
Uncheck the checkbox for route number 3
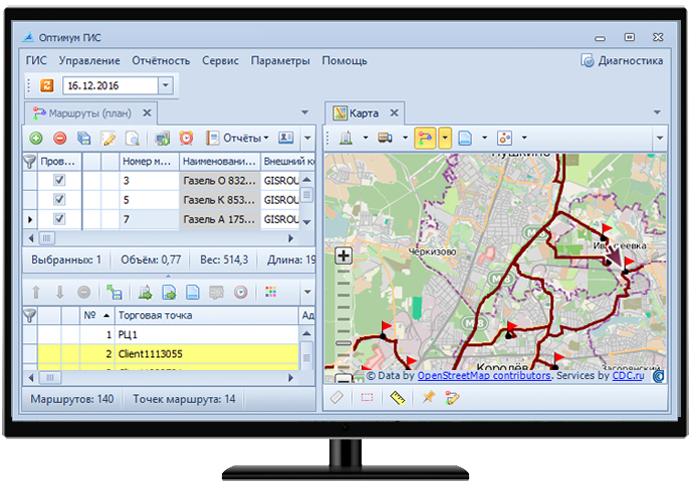point(59,180)
